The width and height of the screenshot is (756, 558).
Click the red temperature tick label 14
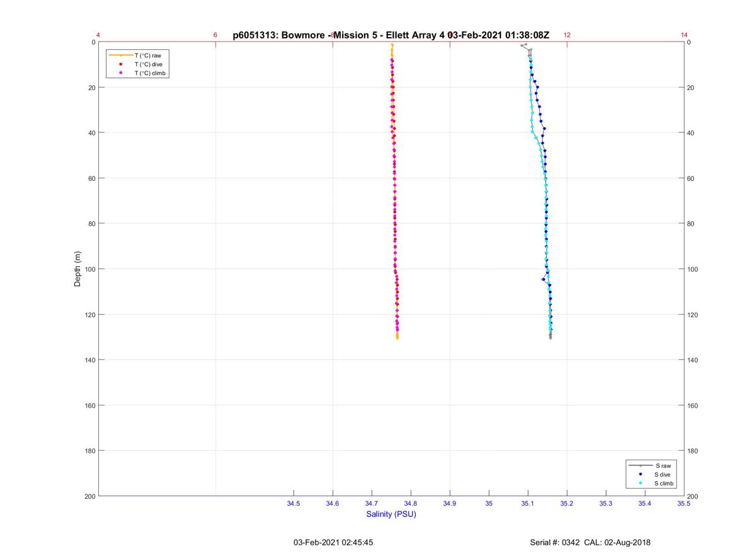click(x=684, y=35)
